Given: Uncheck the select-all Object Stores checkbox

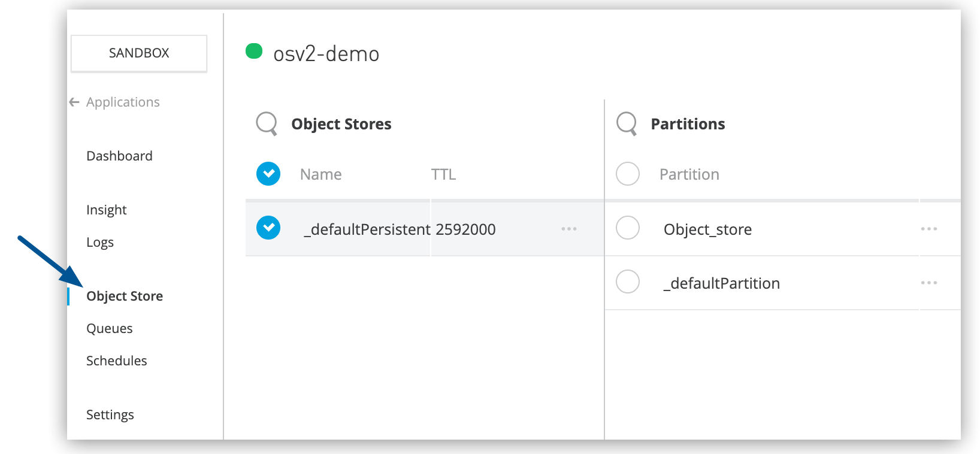Looking at the screenshot, I should (x=268, y=174).
